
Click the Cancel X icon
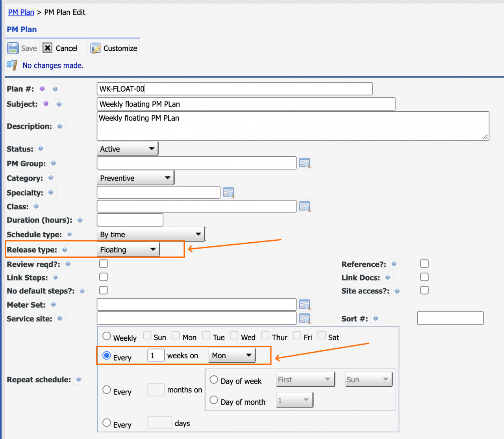click(47, 48)
